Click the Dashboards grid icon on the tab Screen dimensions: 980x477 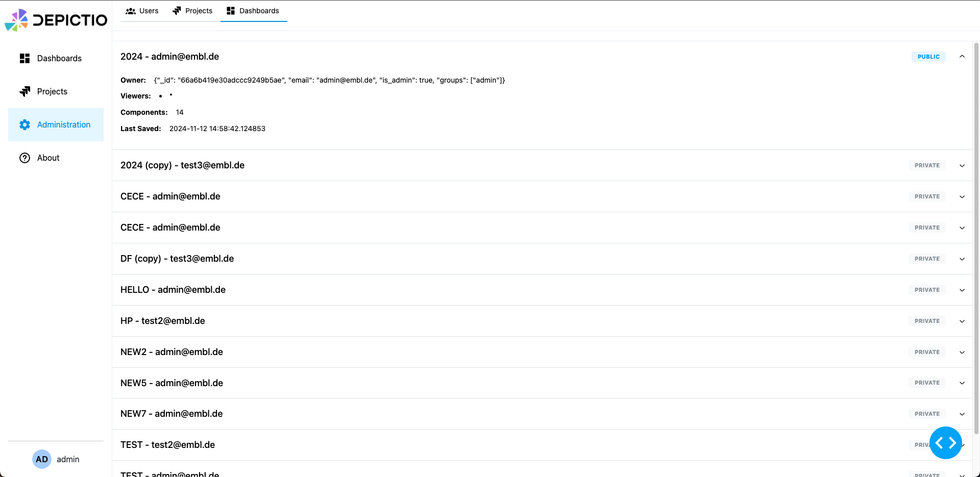pos(231,10)
